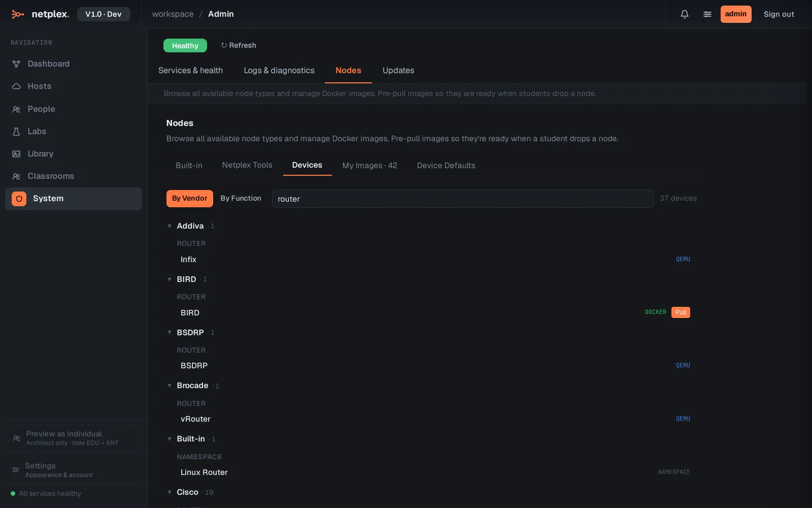The height and width of the screenshot is (508, 812).
Task: Select the Nodes tab
Action: click(x=348, y=71)
